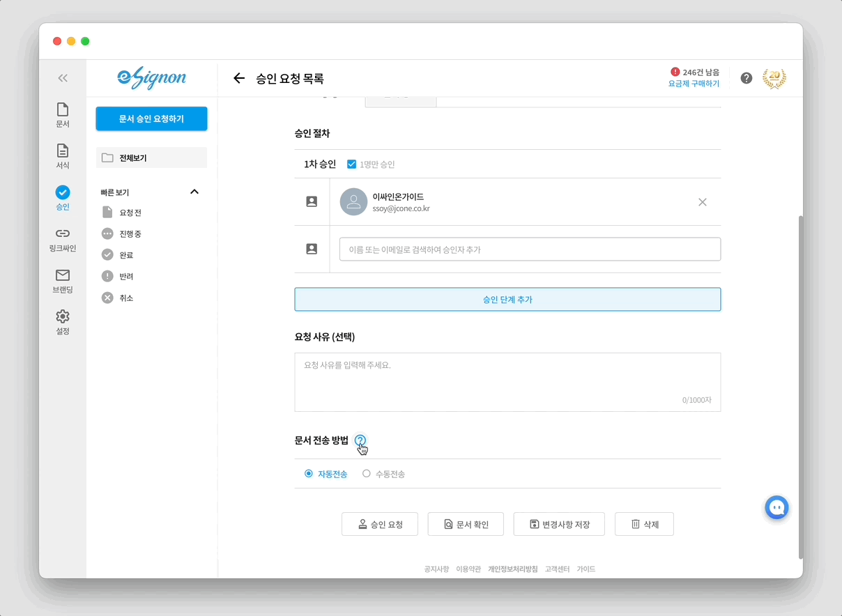Open the 승인 section in sidebar
This screenshot has height=616, width=842.
tap(63, 198)
